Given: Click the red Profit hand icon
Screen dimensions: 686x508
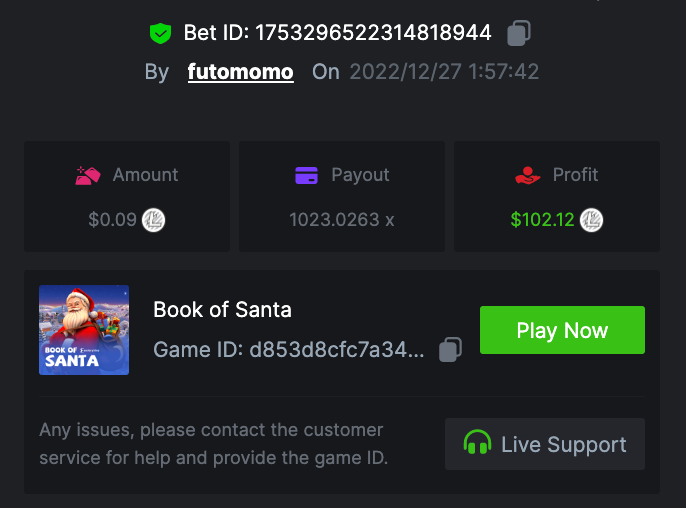Looking at the screenshot, I should [x=528, y=175].
